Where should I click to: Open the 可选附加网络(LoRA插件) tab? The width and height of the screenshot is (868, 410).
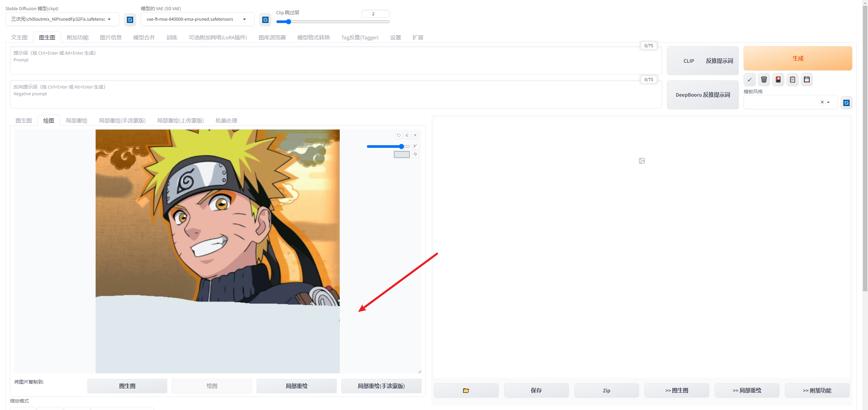pos(218,38)
